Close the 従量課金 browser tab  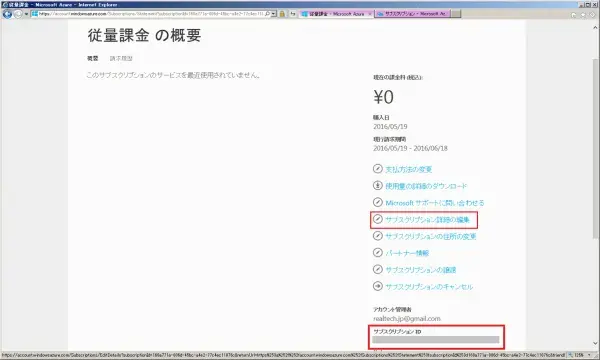[370, 14]
